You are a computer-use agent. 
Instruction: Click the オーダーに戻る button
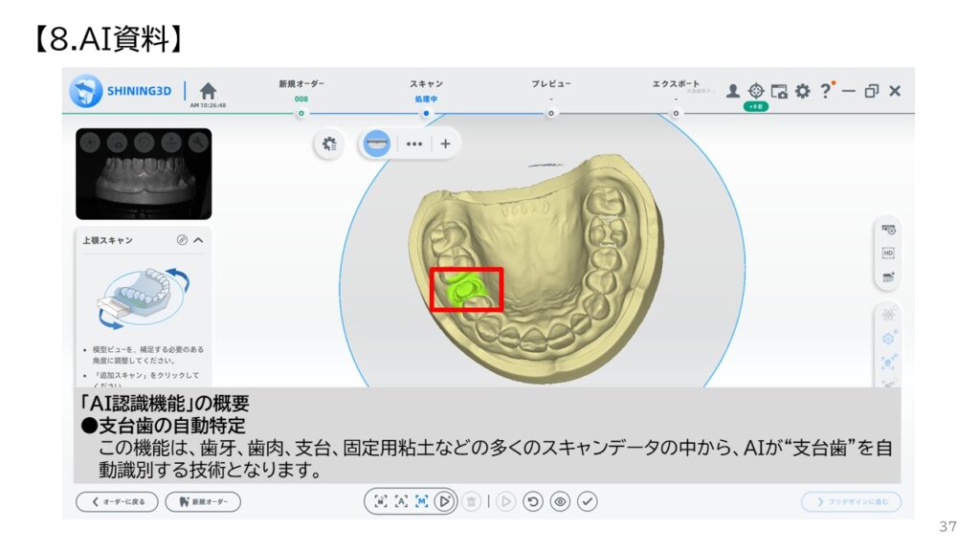click(x=117, y=501)
